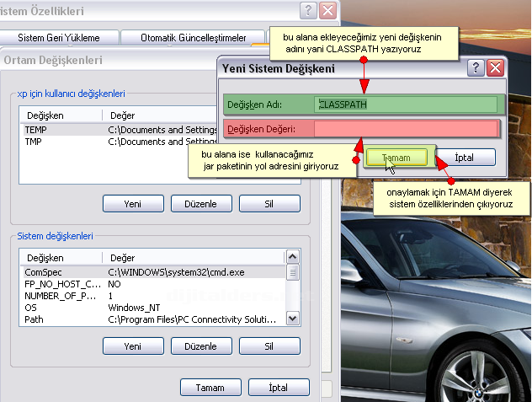The image size is (532, 402).
Task: Close the Yeni Sistem Değişkeni dialog
Action: click(x=495, y=68)
